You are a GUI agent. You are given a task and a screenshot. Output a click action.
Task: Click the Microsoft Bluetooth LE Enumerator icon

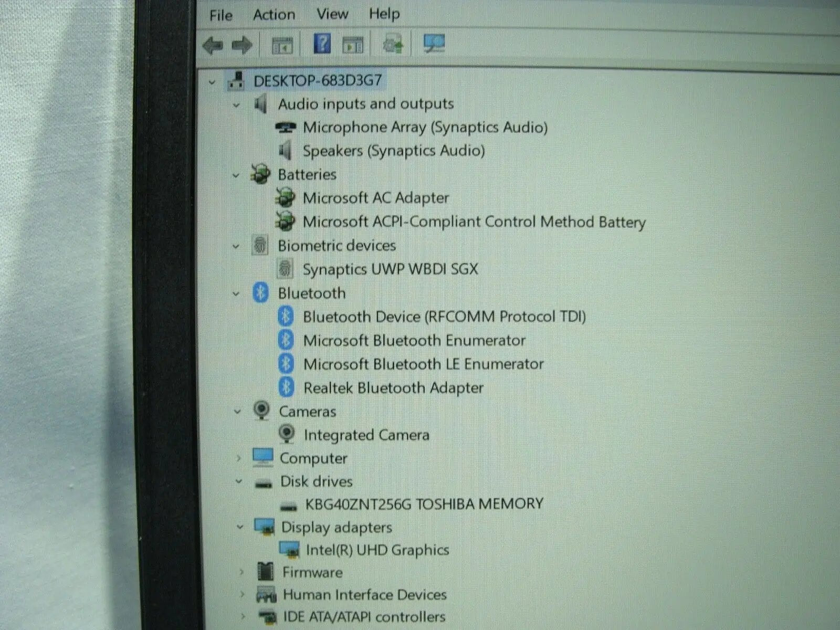[286, 363]
